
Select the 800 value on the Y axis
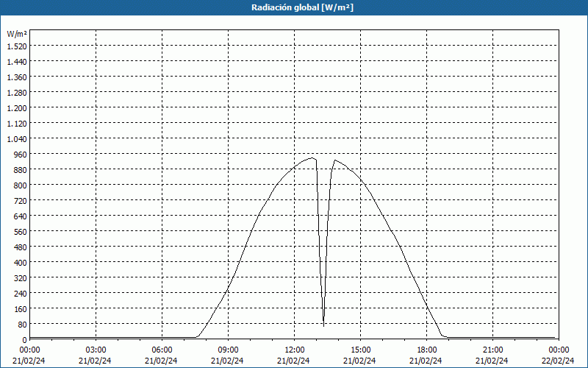coord(19,185)
